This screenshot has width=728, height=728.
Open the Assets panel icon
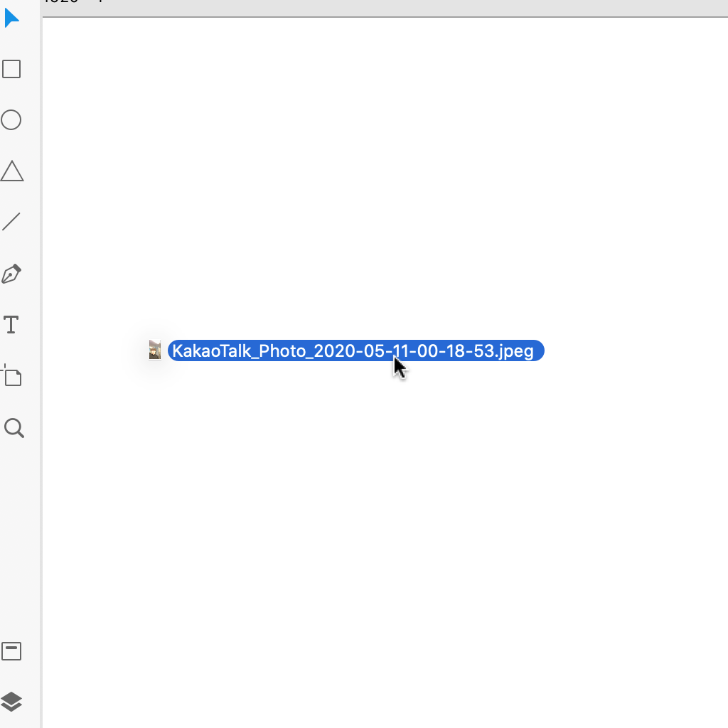11,651
